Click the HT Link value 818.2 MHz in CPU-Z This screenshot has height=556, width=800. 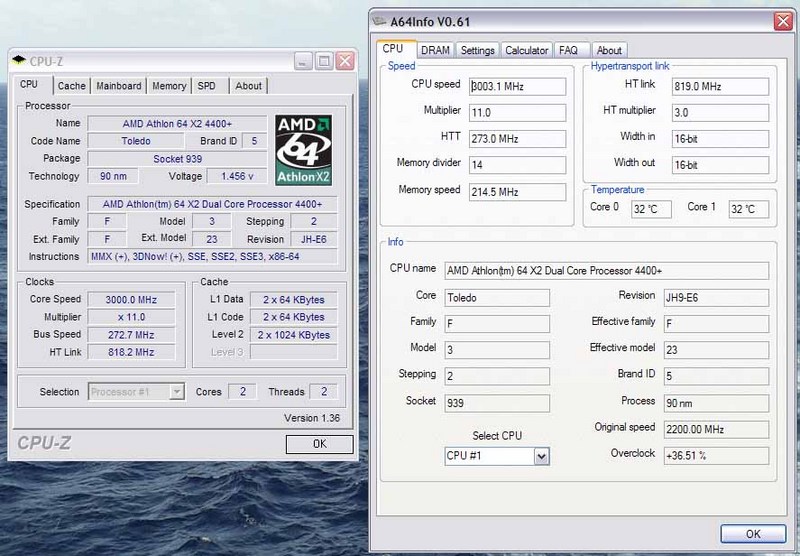pyautogui.click(x=131, y=352)
